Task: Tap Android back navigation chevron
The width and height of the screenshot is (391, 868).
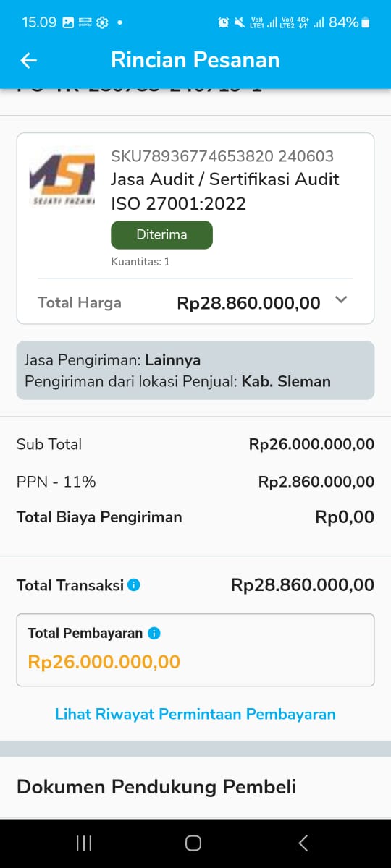Action: (303, 843)
